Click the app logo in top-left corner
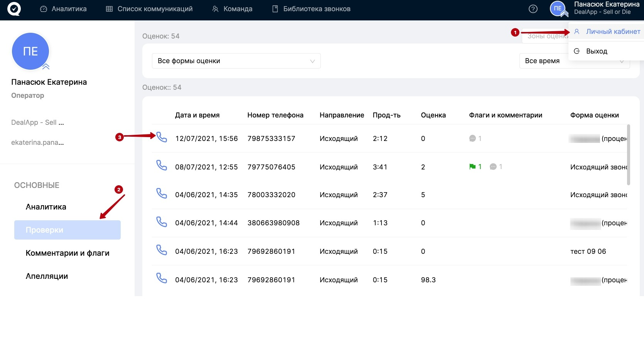This screenshot has height=352, width=644. pos(14,9)
